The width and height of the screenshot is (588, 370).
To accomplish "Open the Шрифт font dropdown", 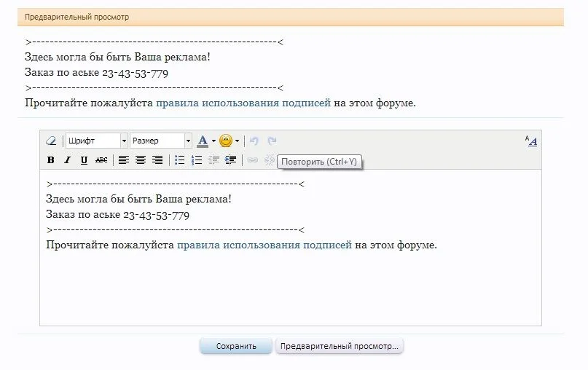I will point(97,141).
